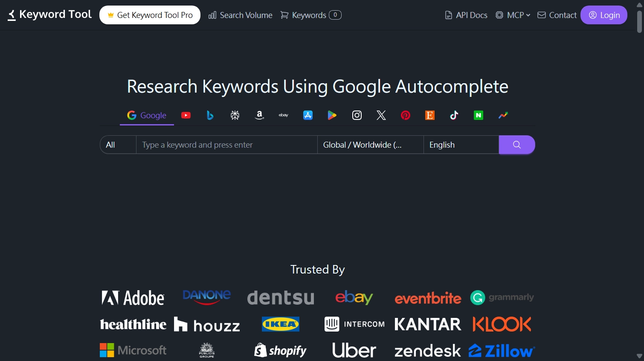Open the All search type dropdown
The width and height of the screenshot is (644, 361).
pyautogui.click(x=118, y=145)
